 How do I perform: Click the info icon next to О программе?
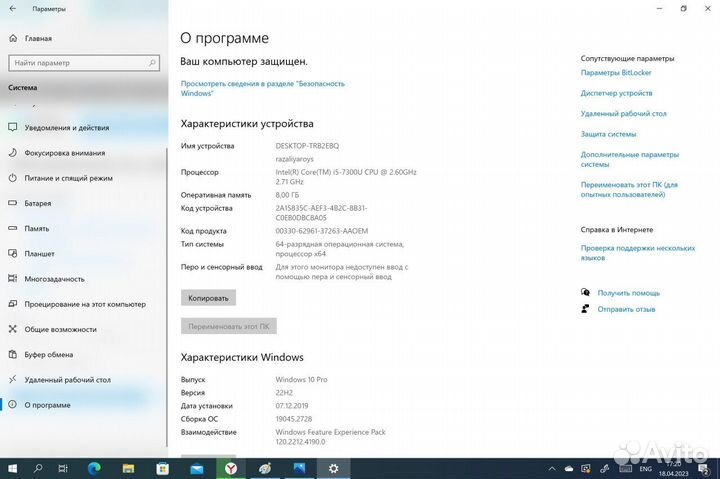click(x=13, y=405)
